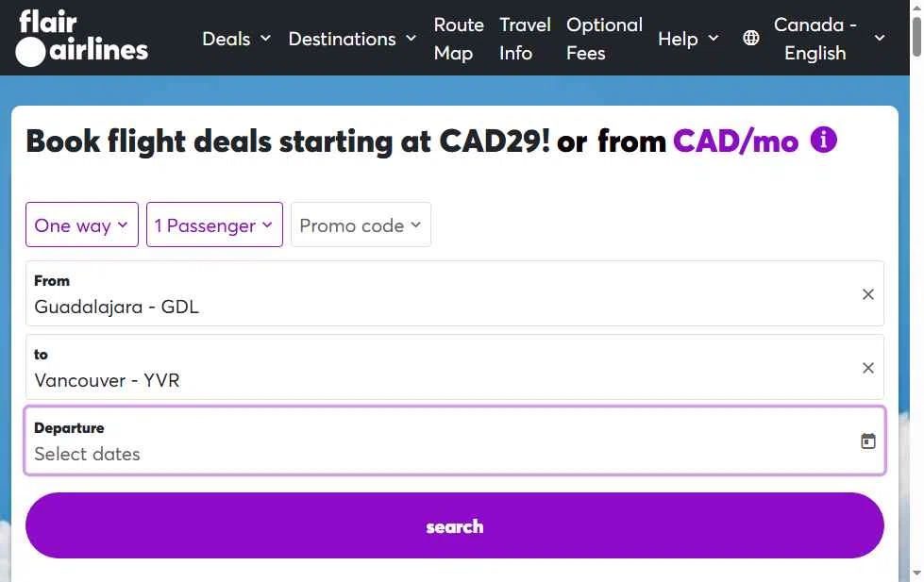This screenshot has height=582, width=924.
Task: Go to Route Map page
Action: point(459,39)
